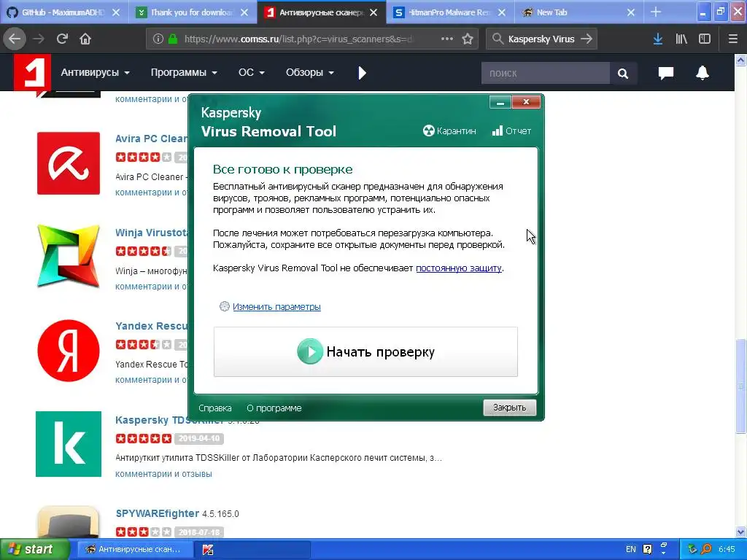
Task: Expand the Обзоры dropdown menu
Action: 309,72
